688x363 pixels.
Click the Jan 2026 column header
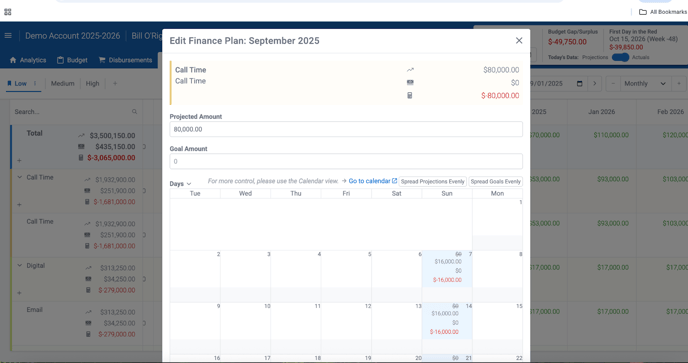[x=601, y=112]
